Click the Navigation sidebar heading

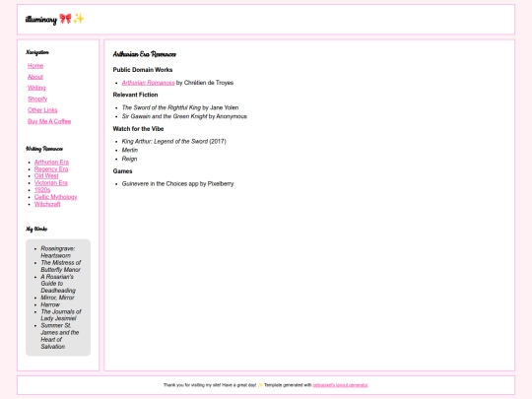pyautogui.click(x=37, y=52)
